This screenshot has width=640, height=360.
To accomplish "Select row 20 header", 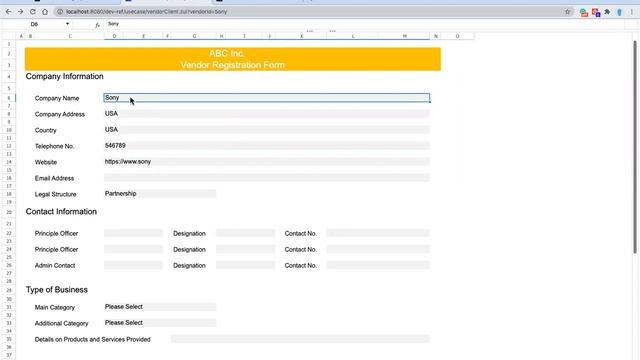I will (x=9, y=212).
